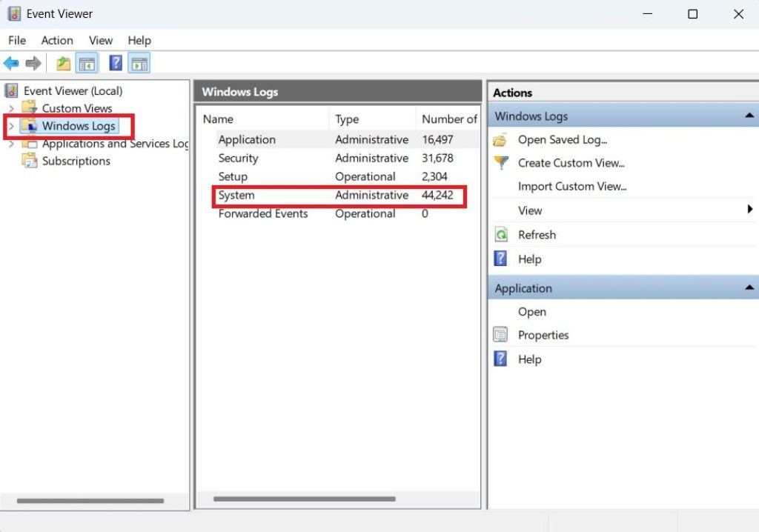
Task: Click Import Custom View... action
Action: click(572, 187)
